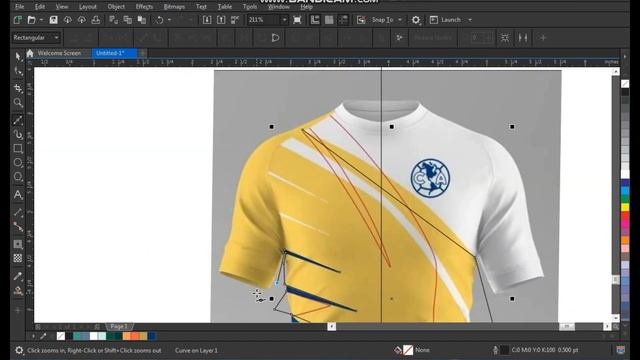Click the outline color status swatch
This screenshot has height=360, width=640.
click(504, 350)
